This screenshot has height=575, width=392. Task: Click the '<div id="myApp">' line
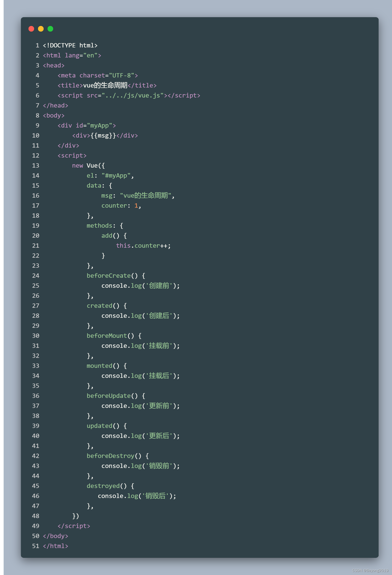pos(87,125)
